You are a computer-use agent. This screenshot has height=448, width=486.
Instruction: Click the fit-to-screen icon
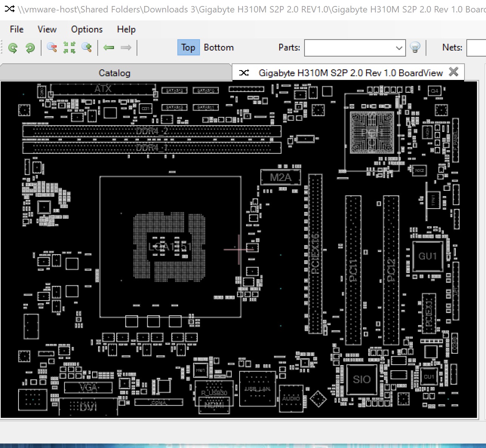click(69, 48)
